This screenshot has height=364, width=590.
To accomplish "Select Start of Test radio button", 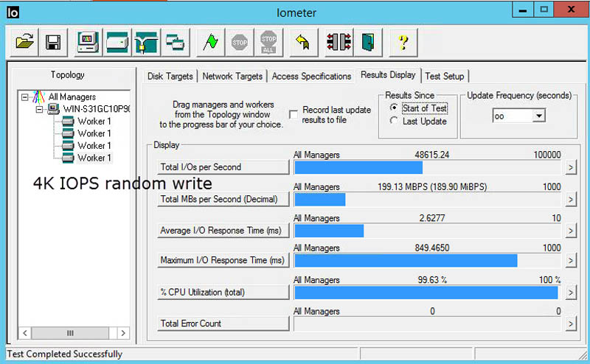I will tap(394, 108).
